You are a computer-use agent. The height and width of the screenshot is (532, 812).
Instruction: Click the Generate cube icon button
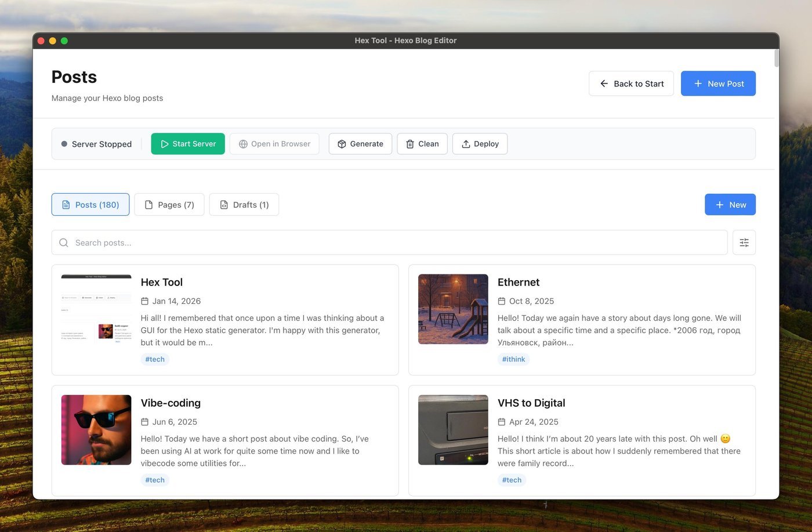pyautogui.click(x=360, y=144)
